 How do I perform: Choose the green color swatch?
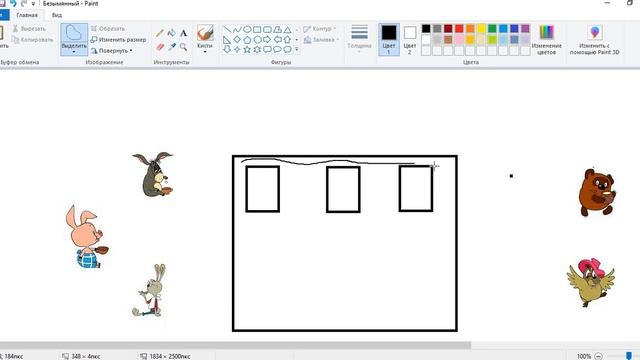492,29
